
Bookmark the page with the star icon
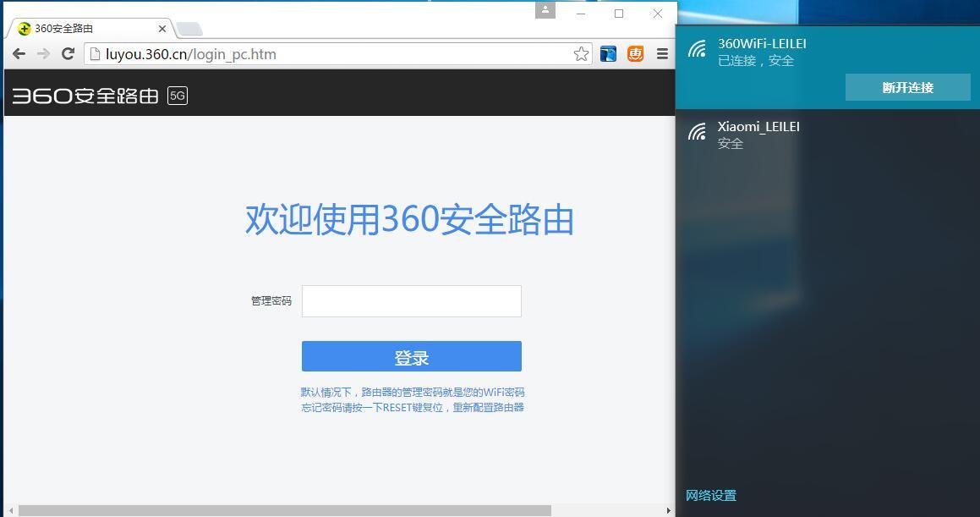[580, 53]
